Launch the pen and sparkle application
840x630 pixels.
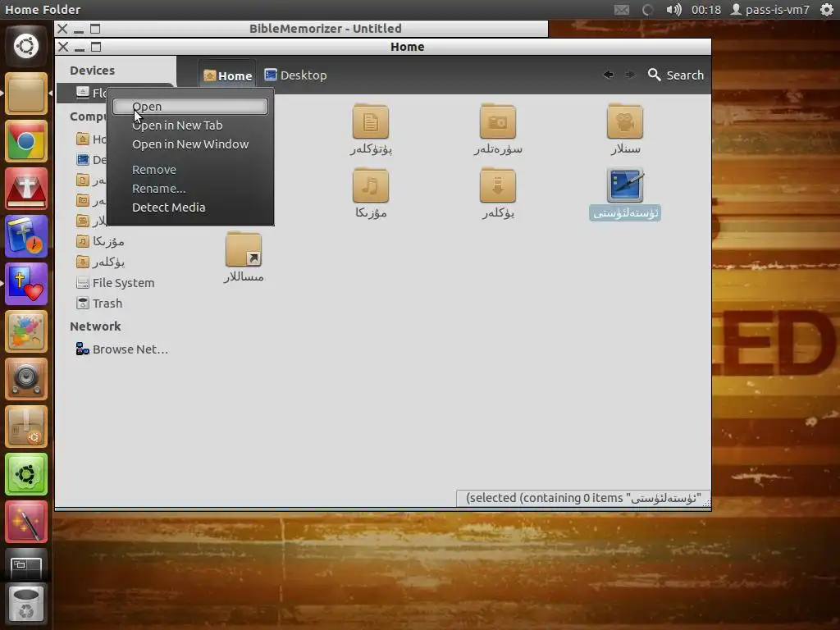point(25,523)
